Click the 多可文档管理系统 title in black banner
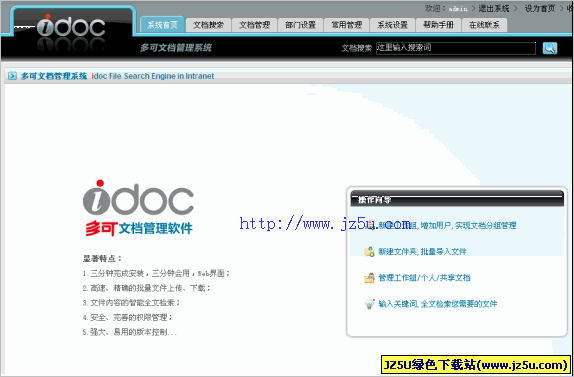The height and width of the screenshot is (377, 574). click(176, 48)
